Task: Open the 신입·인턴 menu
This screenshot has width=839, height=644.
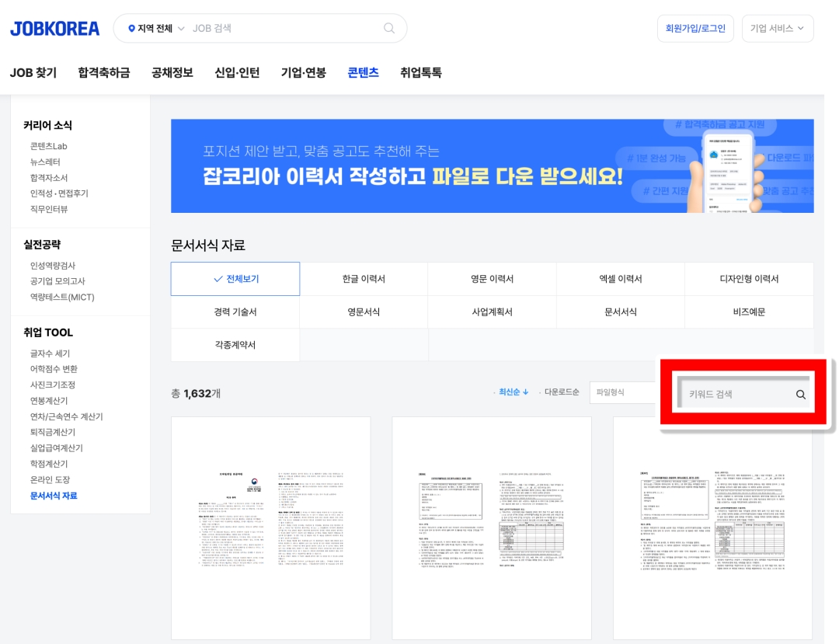Action: pyautogui.click(x=237, y=72)
